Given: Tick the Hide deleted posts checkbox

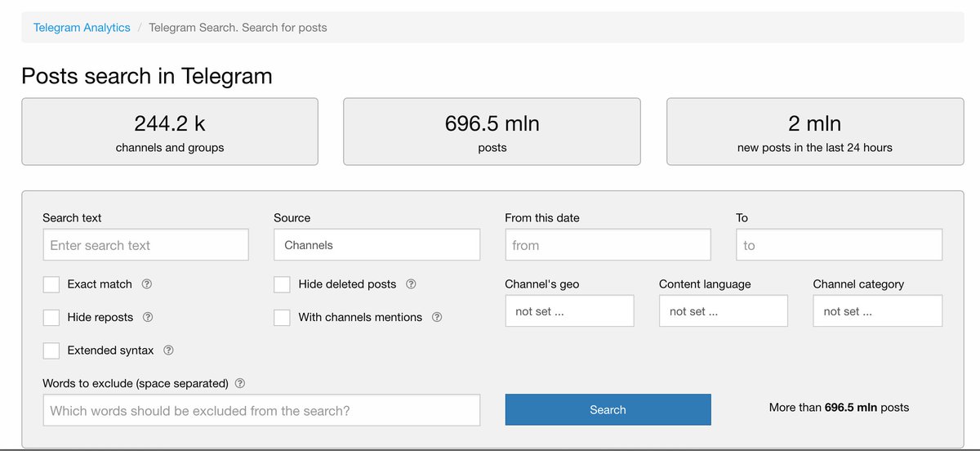Looking at the screenshot, I should (282, 284).
